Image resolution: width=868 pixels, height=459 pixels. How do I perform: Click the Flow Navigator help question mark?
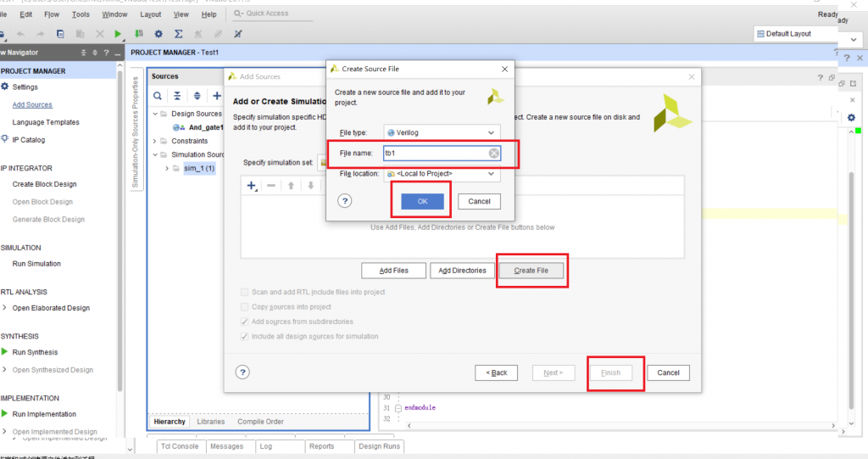coord(106,53)
